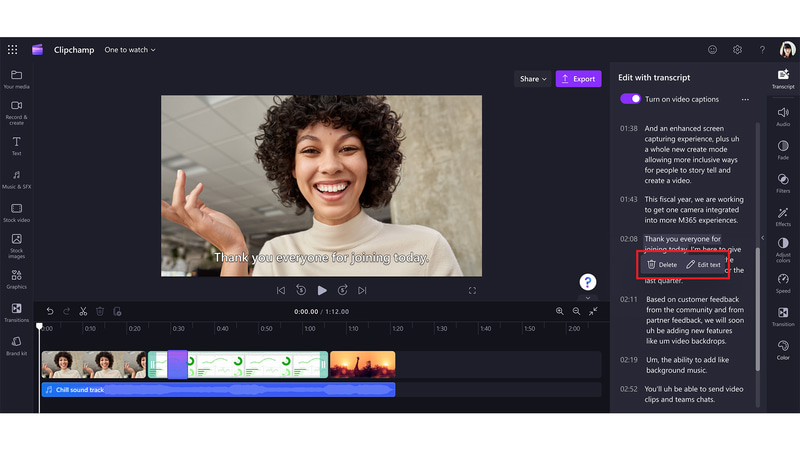
Task: Click the 1:00 mark on timeline ruler
Action: pos(309,329)
